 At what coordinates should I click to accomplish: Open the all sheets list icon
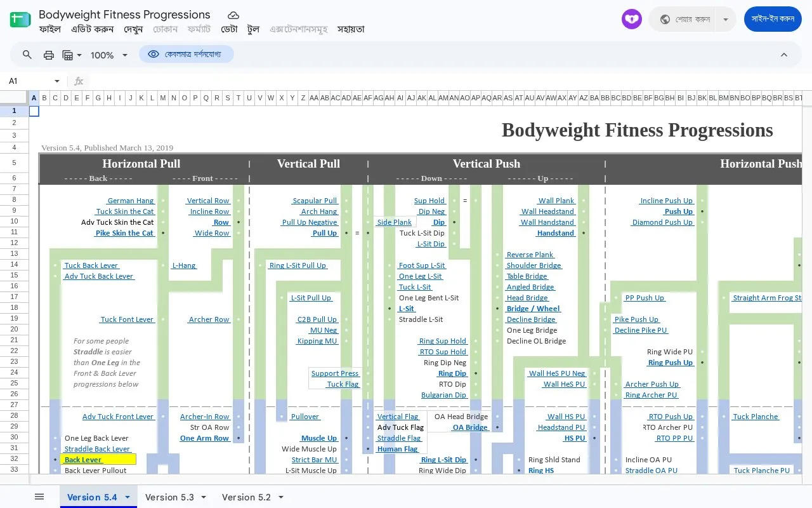pos(39,497)
